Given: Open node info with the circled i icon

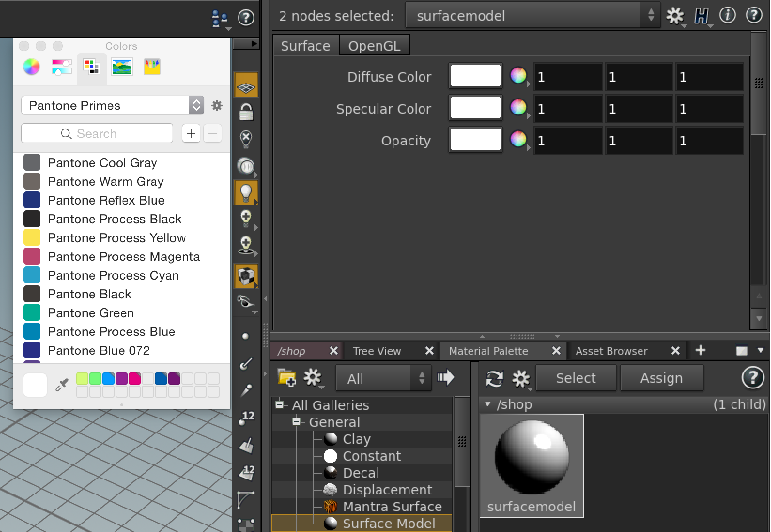Looking at the screenshot, I should tap(727, 15).
